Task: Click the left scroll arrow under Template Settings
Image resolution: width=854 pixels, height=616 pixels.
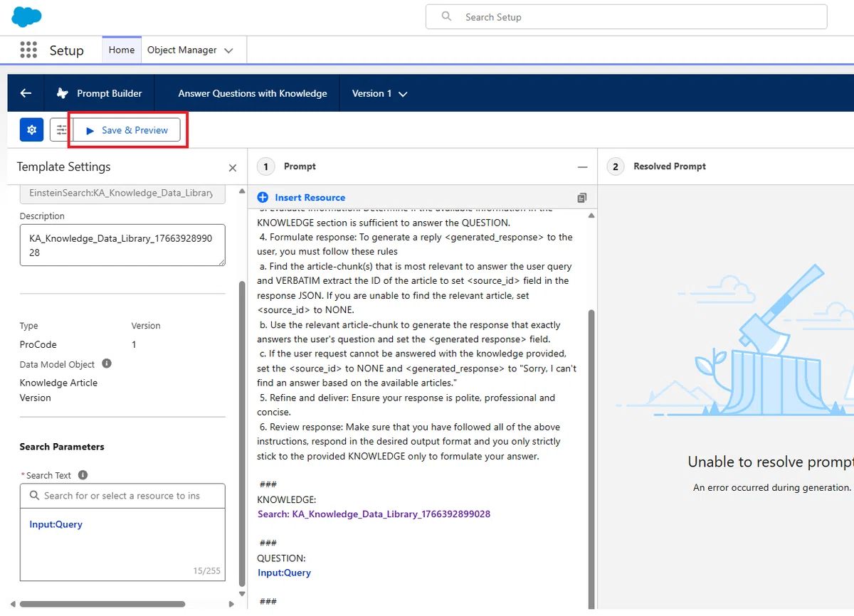Action: pyautogui.click(x=14, y=605)
